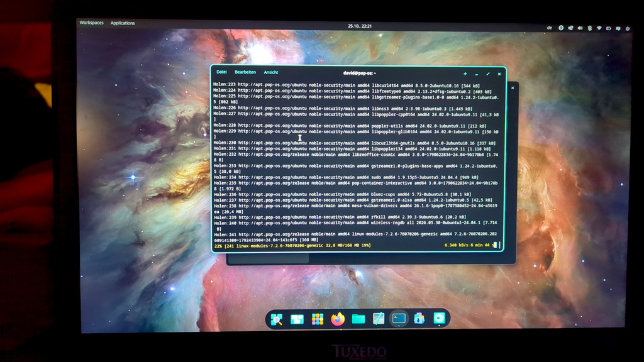
Task: Click the '[26,4 MB]' size text
Action: [x=233, y=212]
